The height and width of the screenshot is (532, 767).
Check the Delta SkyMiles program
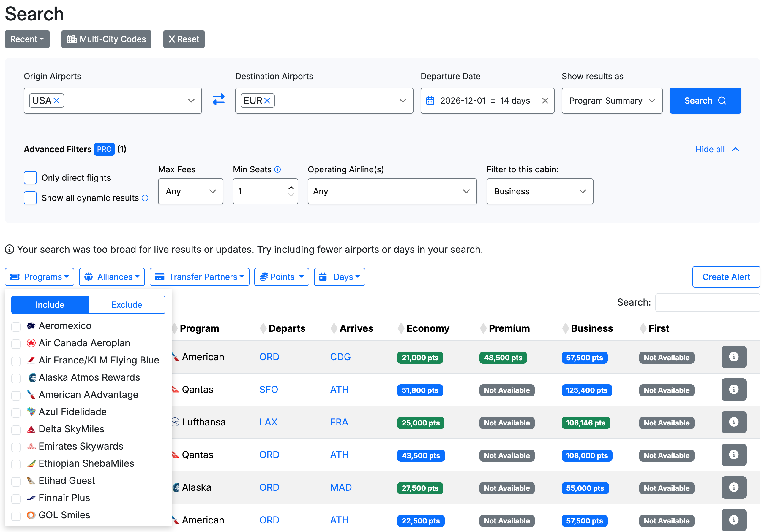click(16, 430)
